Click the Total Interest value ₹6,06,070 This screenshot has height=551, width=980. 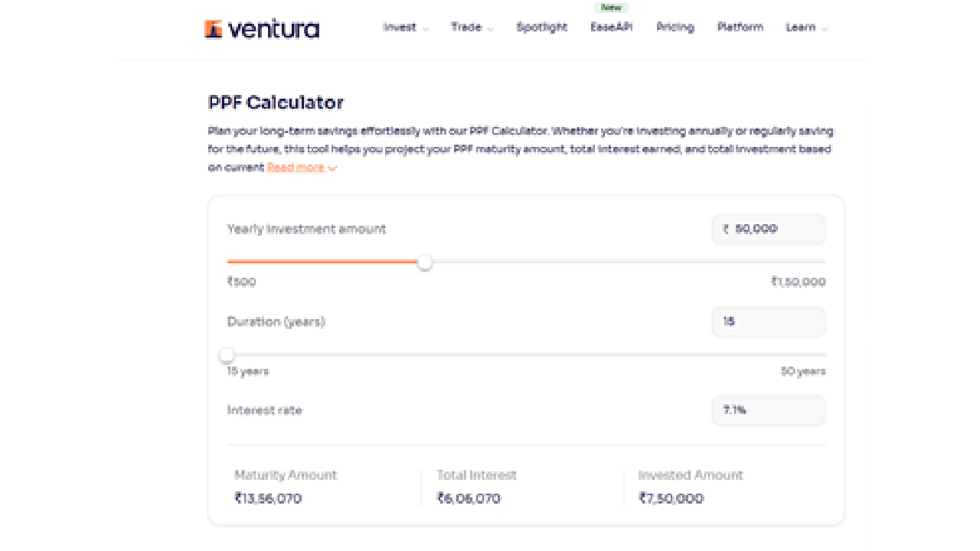tap(469, 499)
